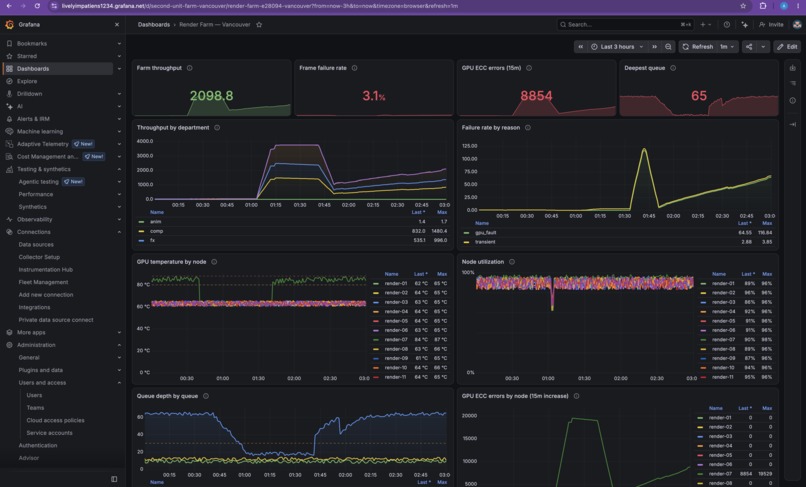Open the help icon in top bar
The height and width of the screenshot is (487, 806).
pos(727,25)
